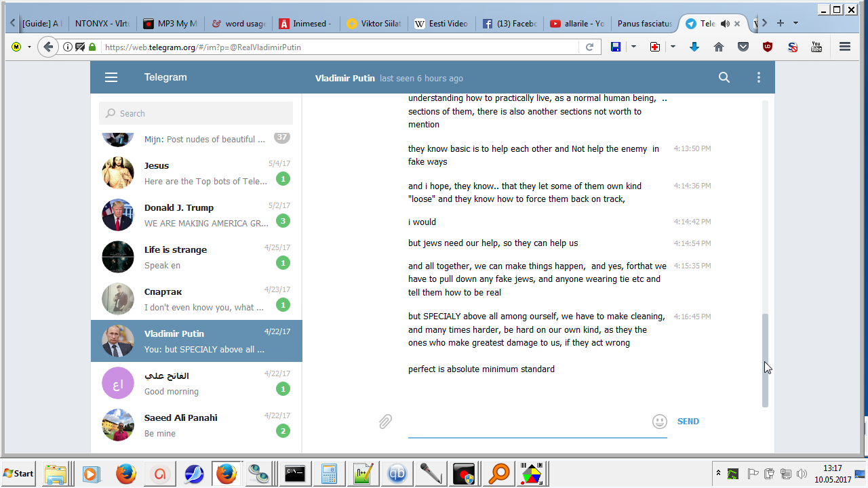
Task: Show hidden system tray icons
Action: tap(718, 473)
